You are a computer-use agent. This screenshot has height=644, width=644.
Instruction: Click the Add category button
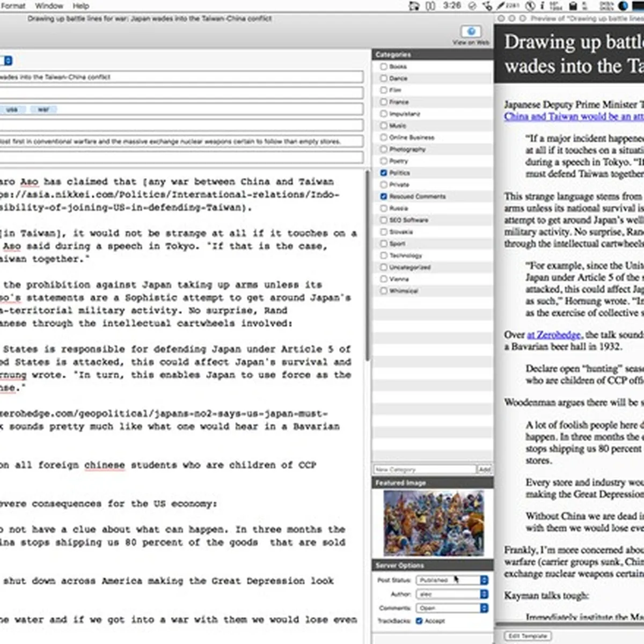click(485, 469)
